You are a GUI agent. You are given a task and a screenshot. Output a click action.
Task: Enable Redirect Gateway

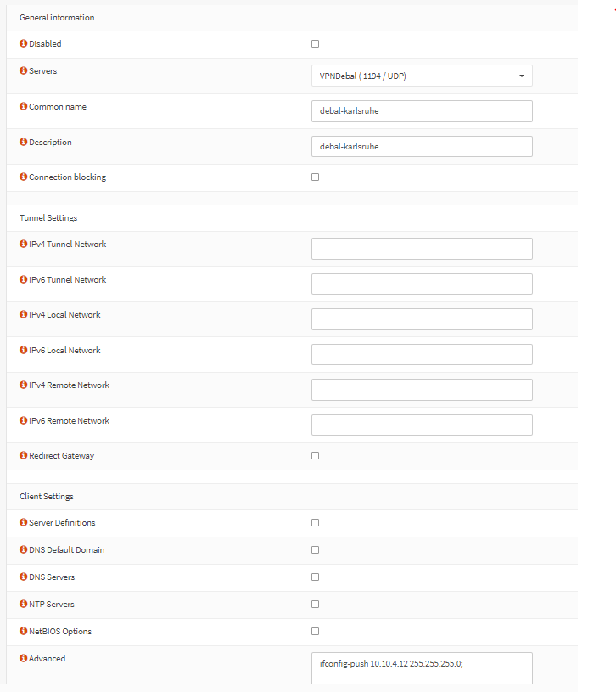click(315, 455)
